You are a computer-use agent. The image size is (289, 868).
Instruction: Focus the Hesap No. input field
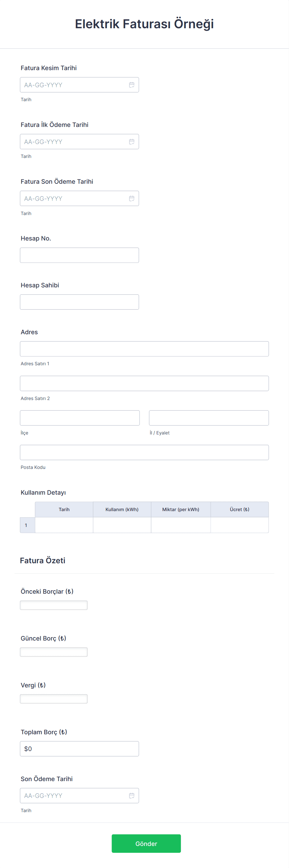[79, 255]
